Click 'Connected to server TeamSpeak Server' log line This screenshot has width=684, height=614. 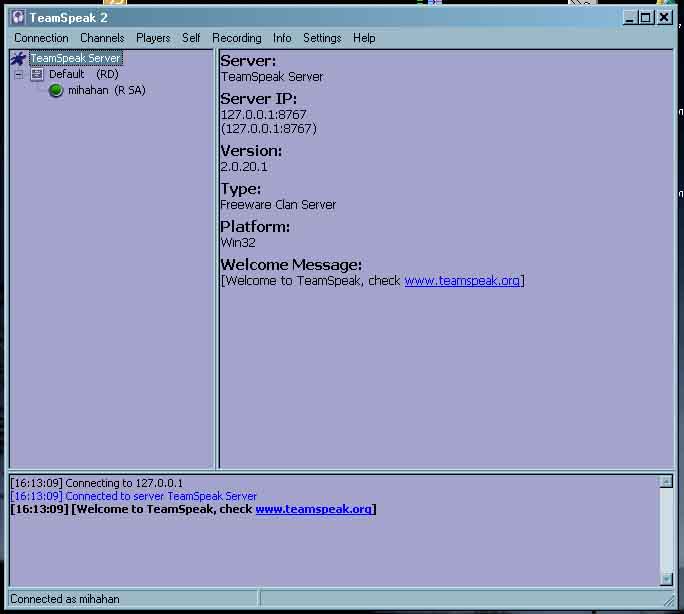pyautogui.click(x=133, y=496)
